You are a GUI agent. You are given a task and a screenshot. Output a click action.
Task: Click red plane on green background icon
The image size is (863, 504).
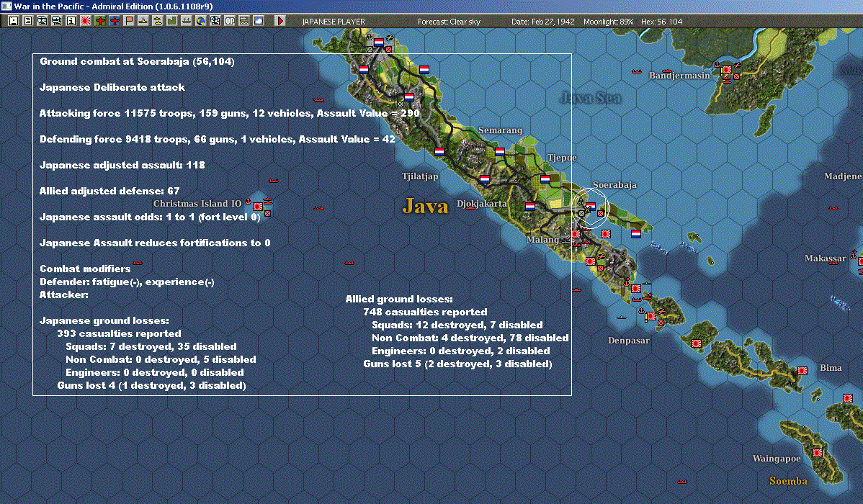(x=100, y=21)
